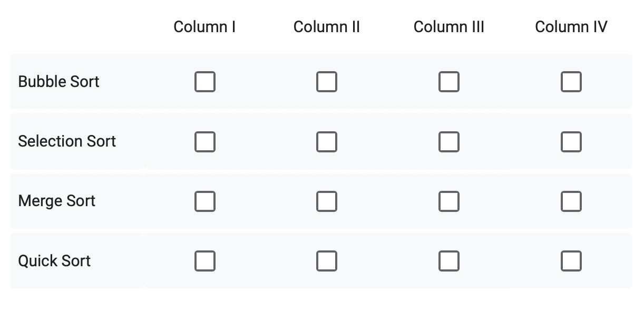Click the Column IV header

coord(571,26)
